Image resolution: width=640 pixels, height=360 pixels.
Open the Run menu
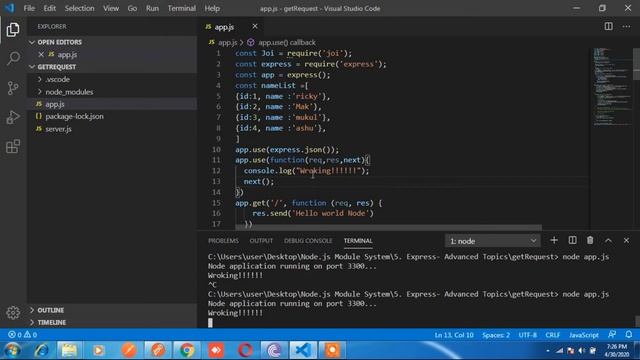pos(152,8)
